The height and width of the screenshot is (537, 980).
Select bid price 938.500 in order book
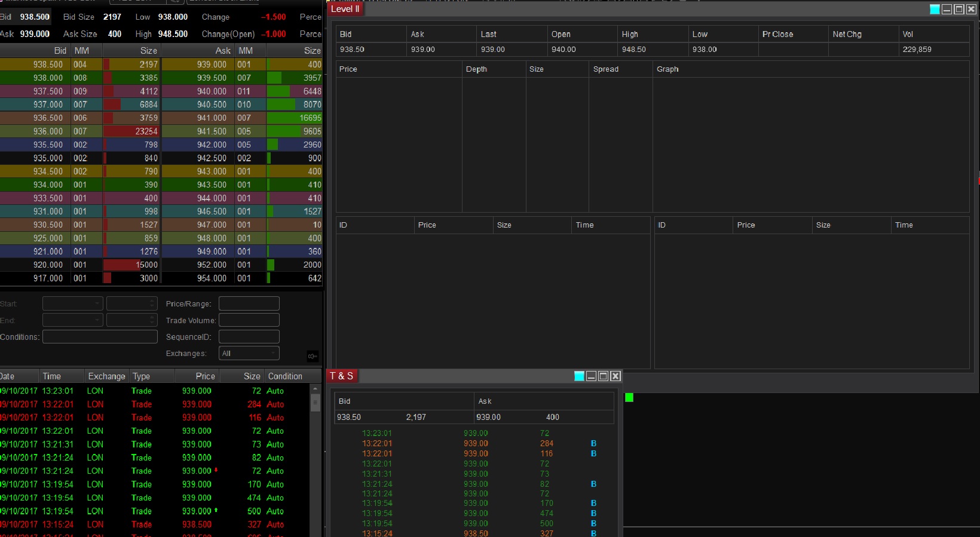(x=48, y=65)
